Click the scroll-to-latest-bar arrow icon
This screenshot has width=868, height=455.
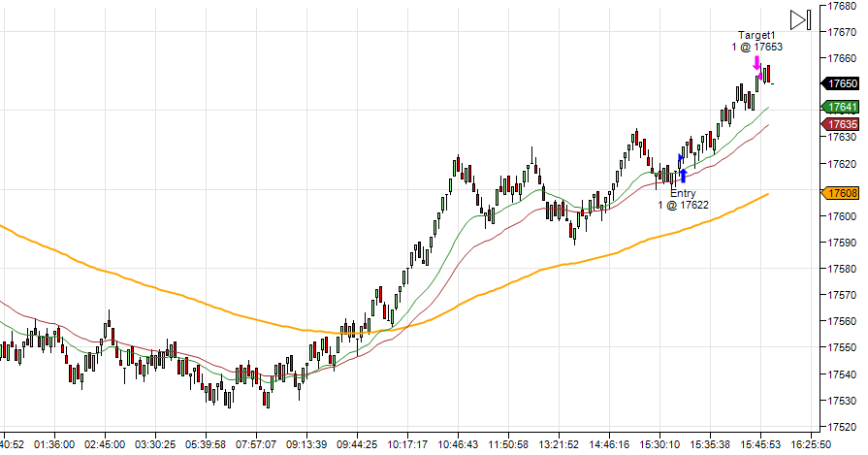pos(800,20)
